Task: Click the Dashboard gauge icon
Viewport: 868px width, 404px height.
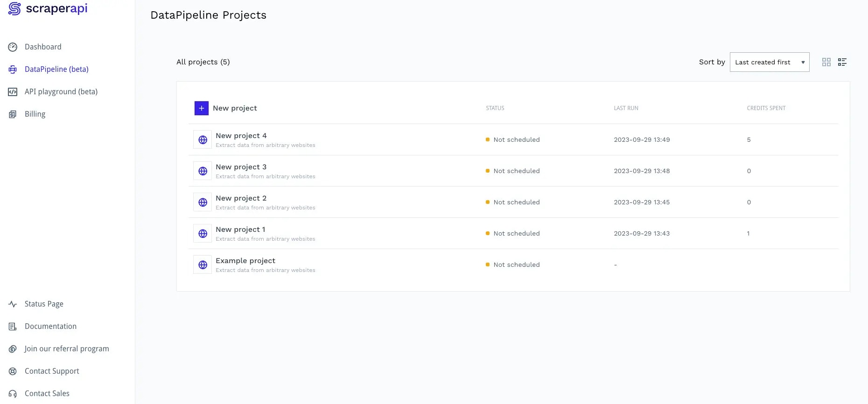Action: coord(13,47)
